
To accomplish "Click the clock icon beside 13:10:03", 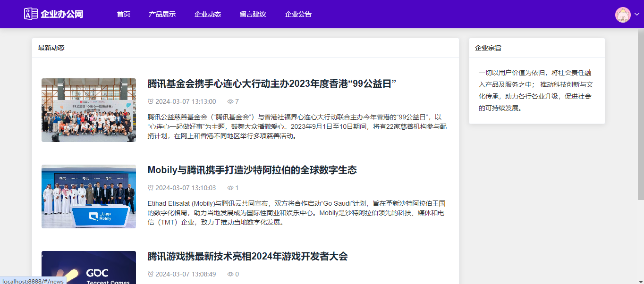I will click(x=151, y=188).
